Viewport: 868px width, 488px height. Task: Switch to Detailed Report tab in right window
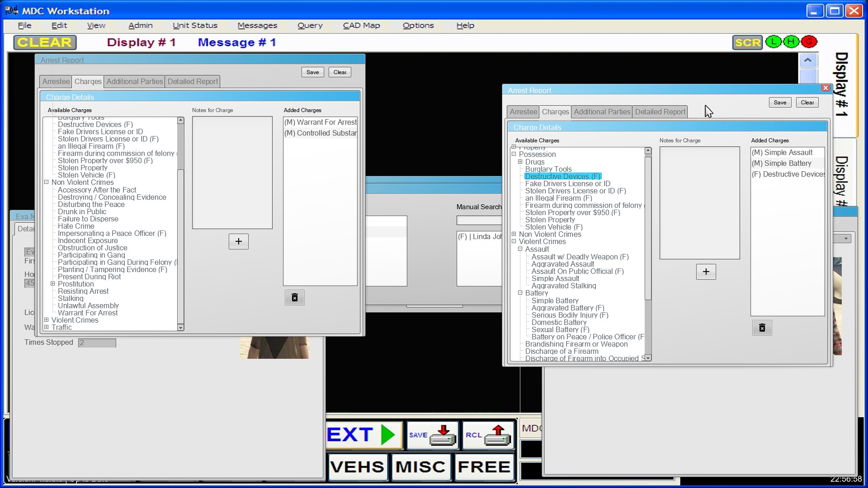point(660,112)
